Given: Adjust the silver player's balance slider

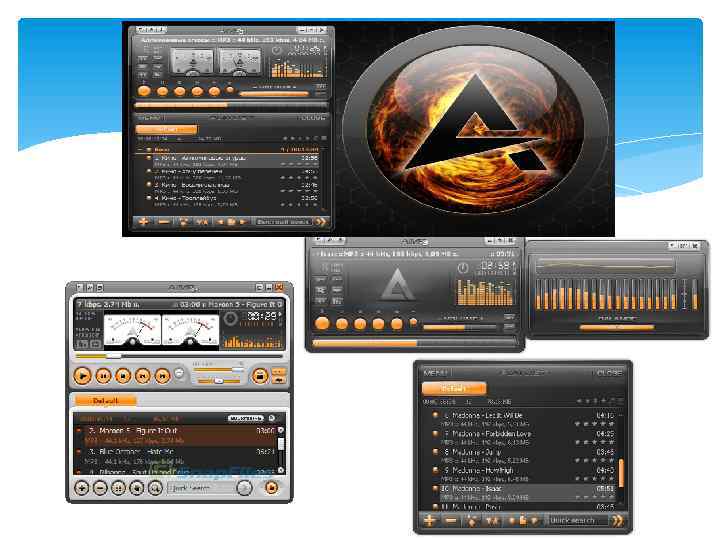Looking at the screenshot, I should (x=219, y=381).
